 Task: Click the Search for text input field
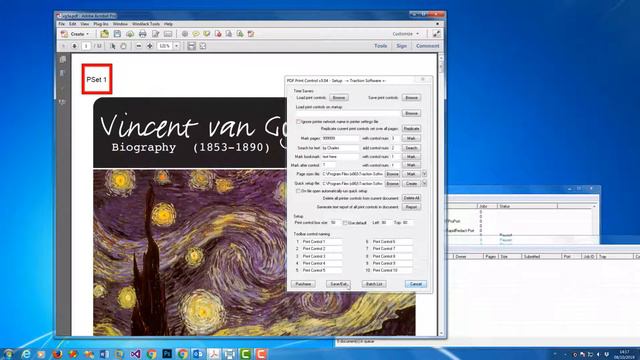point(340,148)
